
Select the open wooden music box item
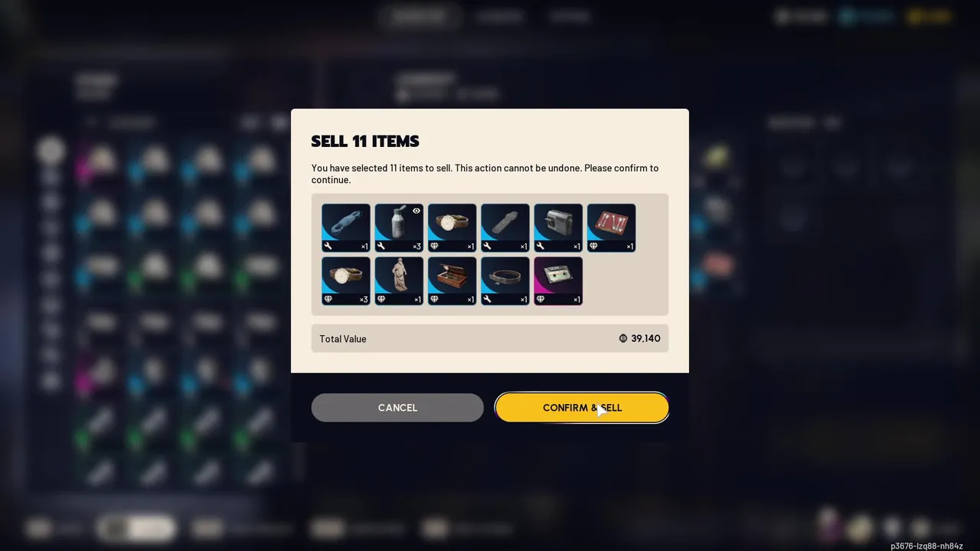point(452,281)
